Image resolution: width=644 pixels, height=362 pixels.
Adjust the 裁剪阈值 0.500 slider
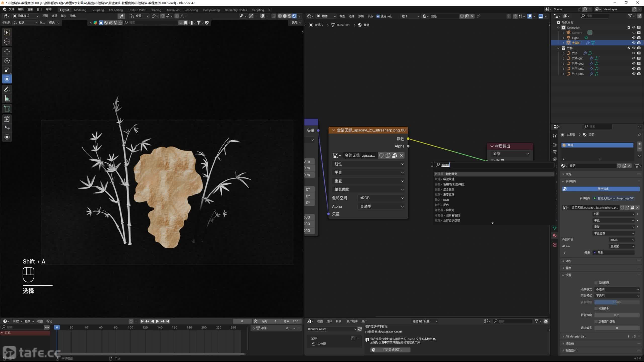point(617,302)
